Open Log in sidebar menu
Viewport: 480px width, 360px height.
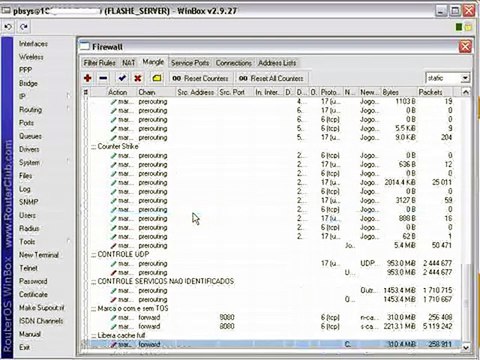(24, 189)
